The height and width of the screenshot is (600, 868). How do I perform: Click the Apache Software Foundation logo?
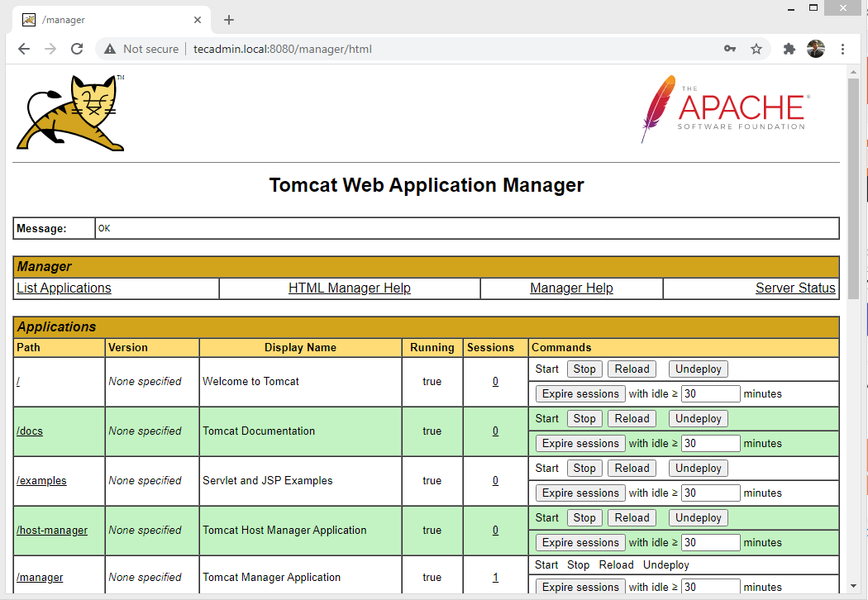click(x=723, y=109)
